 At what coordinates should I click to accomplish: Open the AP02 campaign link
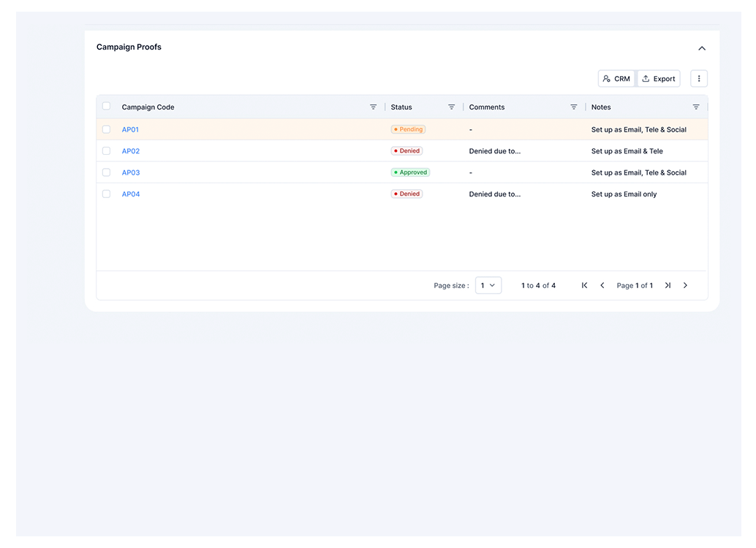131,151
